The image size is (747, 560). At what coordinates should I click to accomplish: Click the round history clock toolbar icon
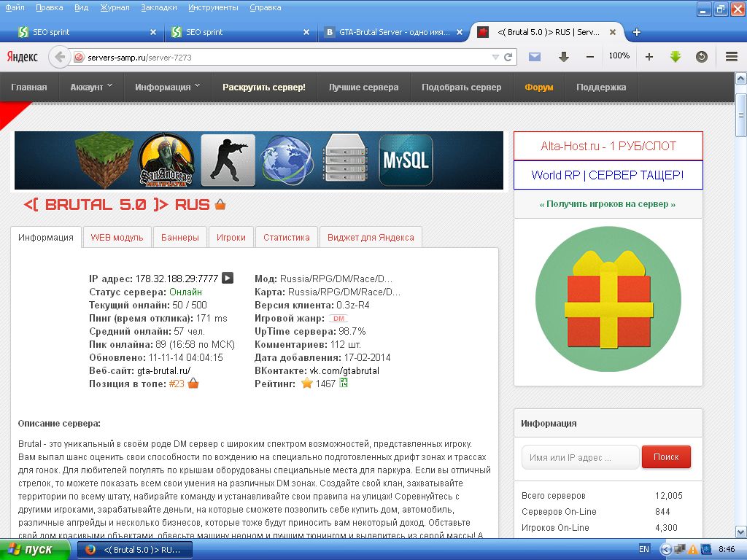[x=701, y=57]
